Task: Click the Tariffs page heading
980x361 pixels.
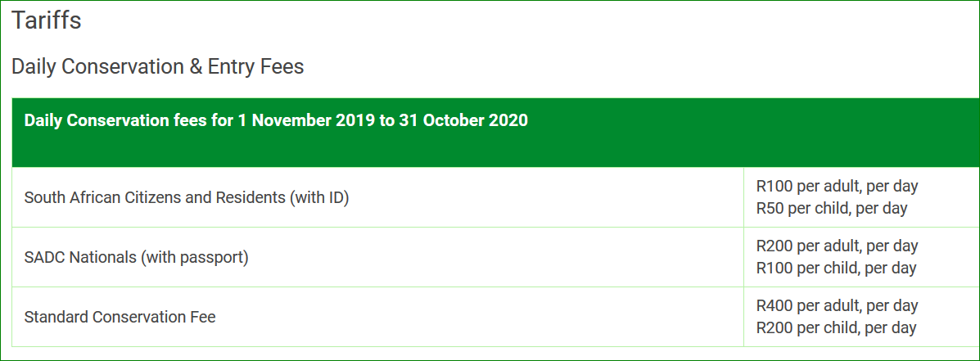Action: pyautogui.click(x=47, y=20)
